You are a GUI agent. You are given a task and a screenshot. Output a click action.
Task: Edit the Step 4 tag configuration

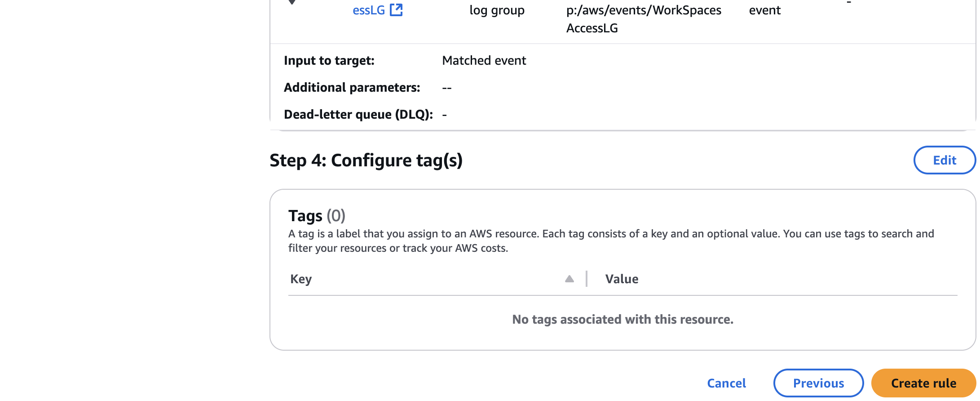944,160
